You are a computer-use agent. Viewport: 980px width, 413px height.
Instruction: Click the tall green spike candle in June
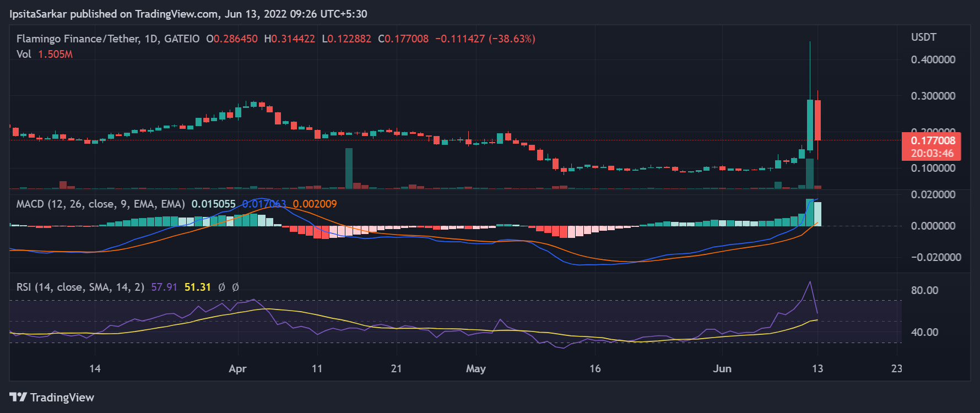click(810, 124)
